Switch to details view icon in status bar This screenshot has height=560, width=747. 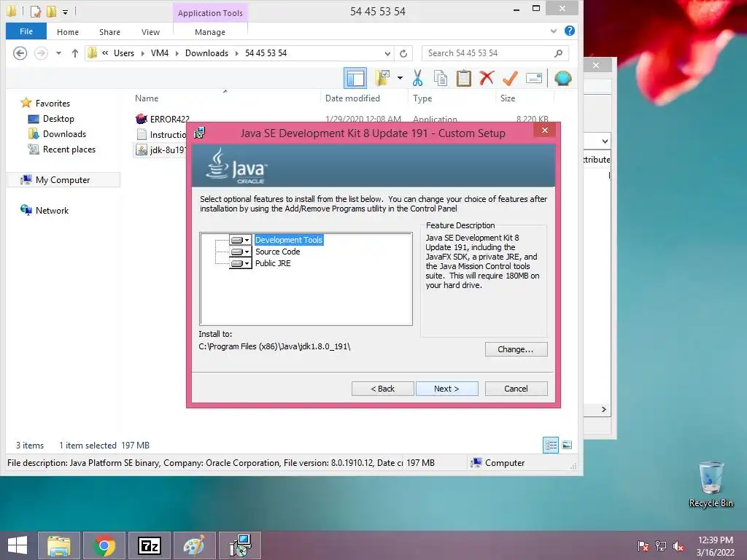pyautogui.click(x=551, y=445)
